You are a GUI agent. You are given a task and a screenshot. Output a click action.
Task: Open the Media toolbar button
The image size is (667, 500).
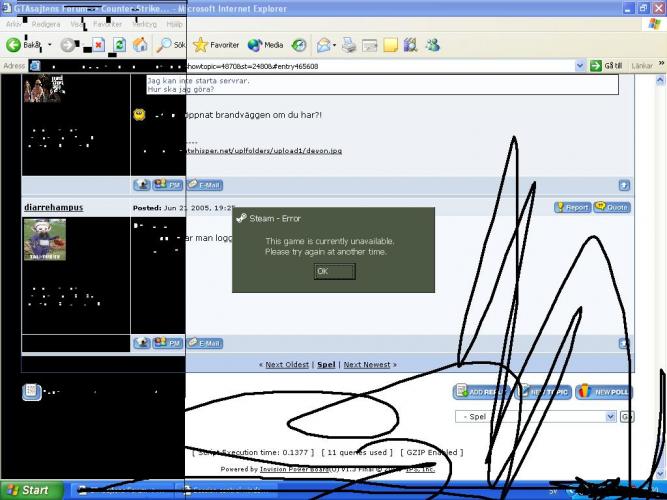pyautogui.click(x=265, y=45)
